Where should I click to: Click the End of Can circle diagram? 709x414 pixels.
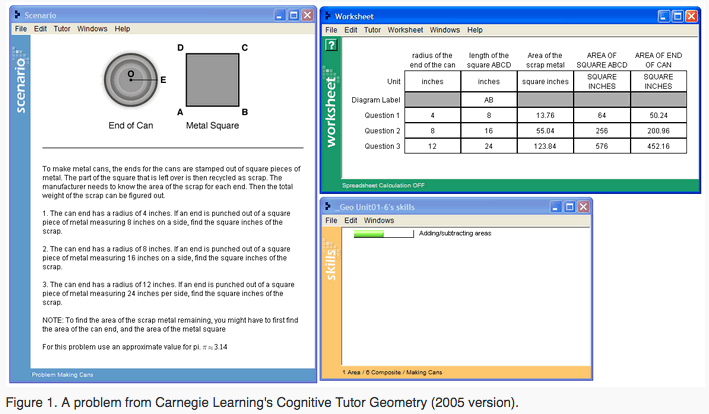(131, 80)
